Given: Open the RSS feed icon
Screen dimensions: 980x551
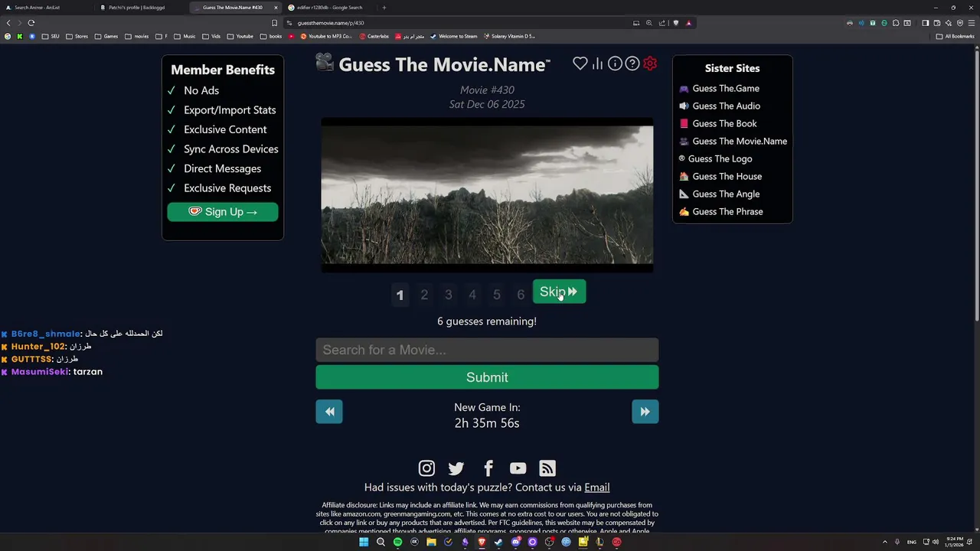Looking at the screenshot, I should tap(547, 468).
